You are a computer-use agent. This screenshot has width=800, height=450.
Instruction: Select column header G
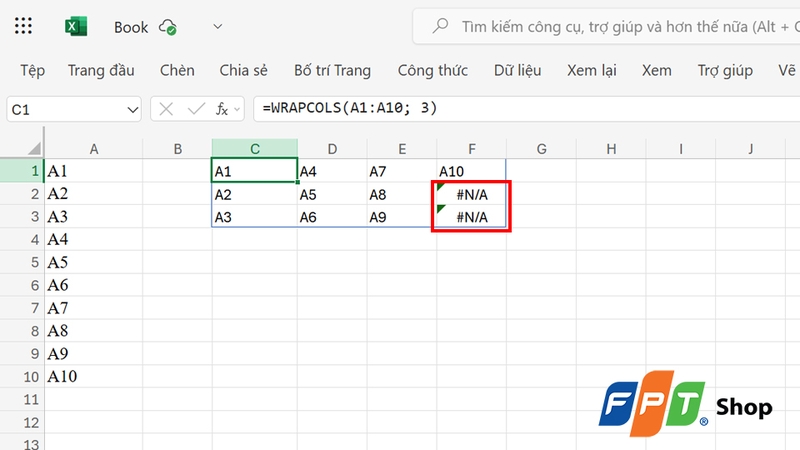pyautogui.click(x=541, y=149)
